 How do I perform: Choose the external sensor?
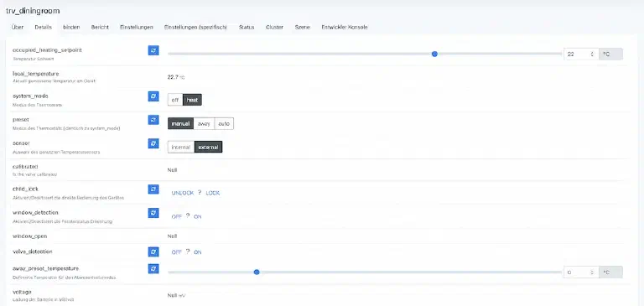click(208, 147)
